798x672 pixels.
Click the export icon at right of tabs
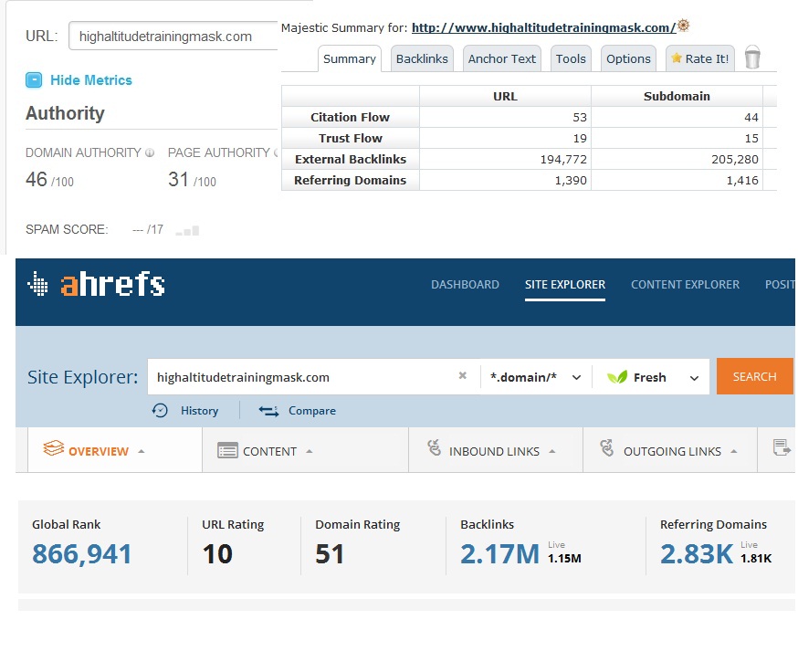pyautogui.click(x=782, y=447)
